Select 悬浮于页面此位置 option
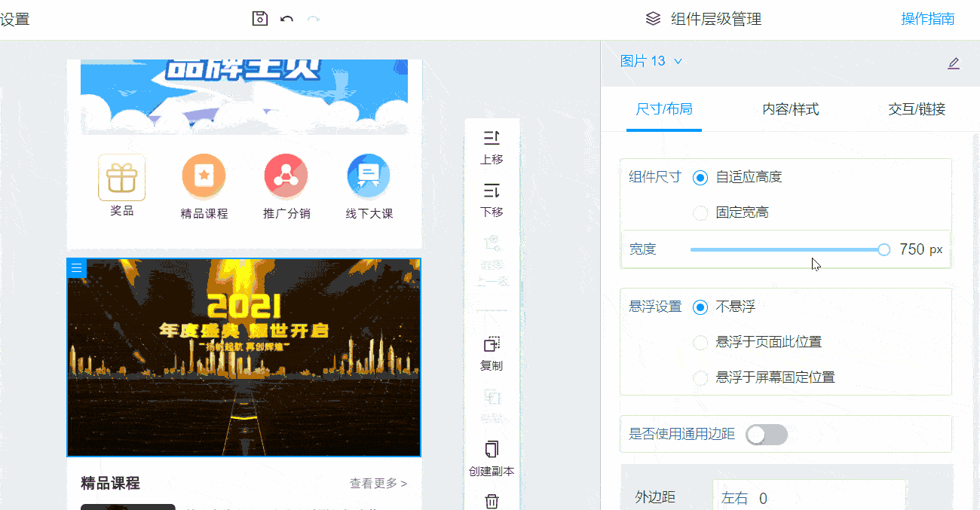The width and height of the screenshot is (980, 510). point(700,343)
